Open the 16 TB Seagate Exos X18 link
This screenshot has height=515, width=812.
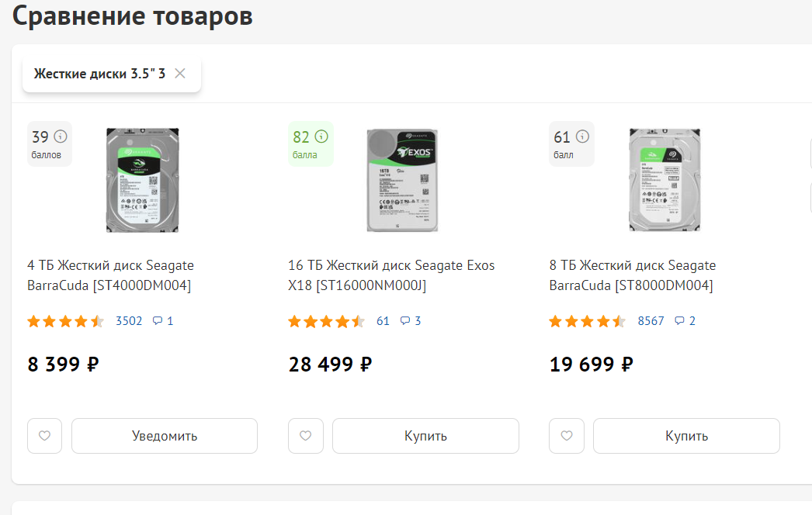(x=391, y=275)
